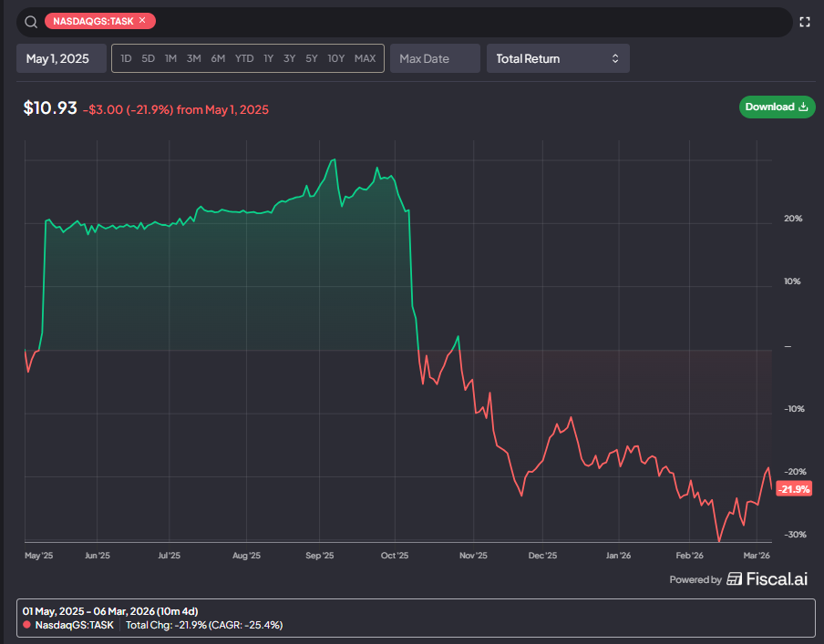
Task: Select the 3Y time range
Action: (x=290, y=58)
